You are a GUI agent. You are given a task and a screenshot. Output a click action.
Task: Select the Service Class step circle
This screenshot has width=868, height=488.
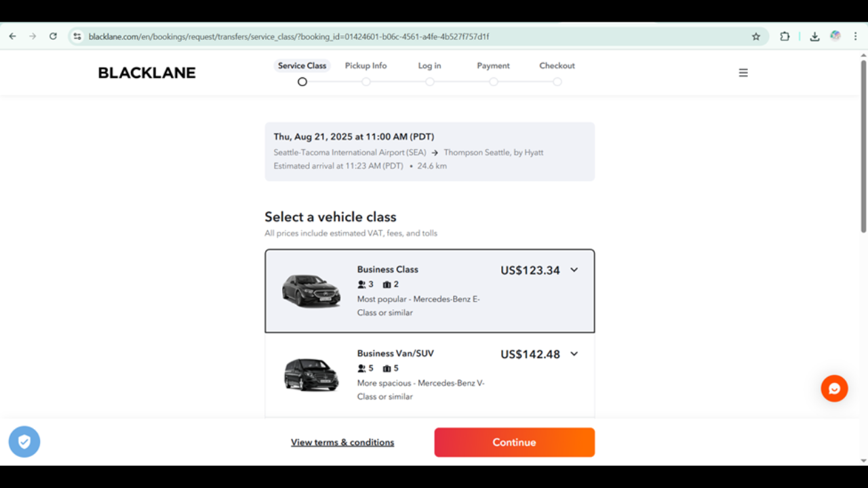(302, 82)
